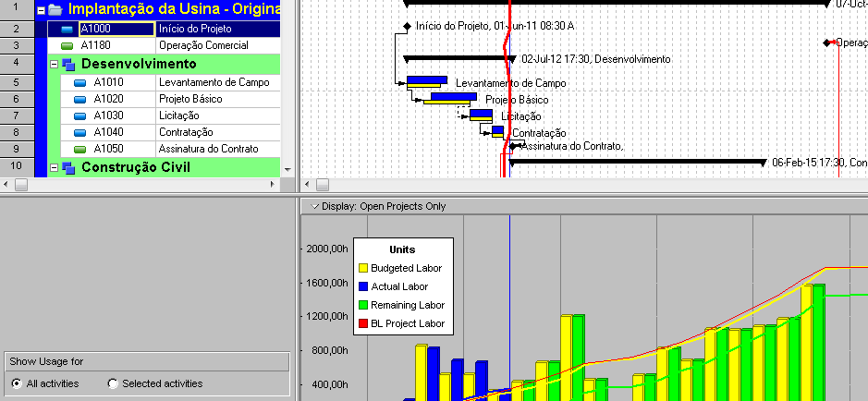Click the project folder icon in row 1
Viewport: 868px width, 401px height.
[55, 9]
